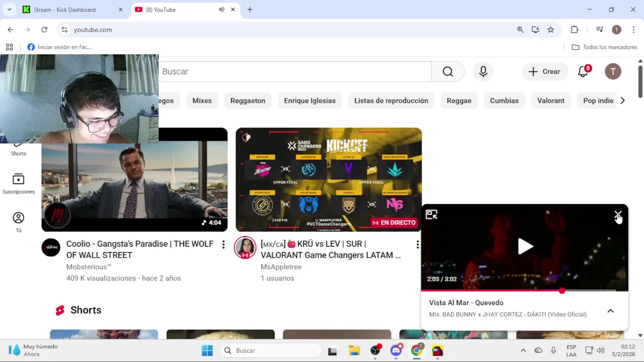Select the Listas de reproducción chip
The width and height of the screenshot is (644, 362).
click(391, 101)
